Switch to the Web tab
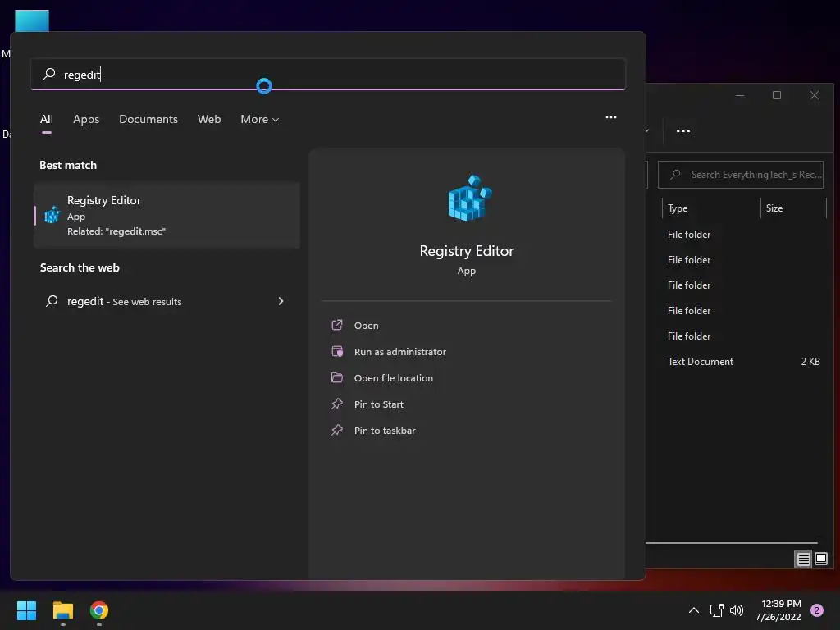 209,119
